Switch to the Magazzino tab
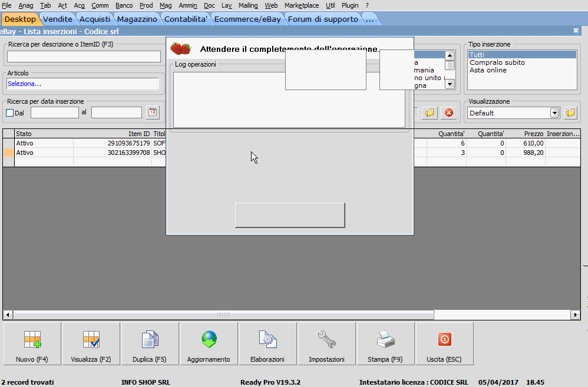588x387 pixels. pos(137,19)
